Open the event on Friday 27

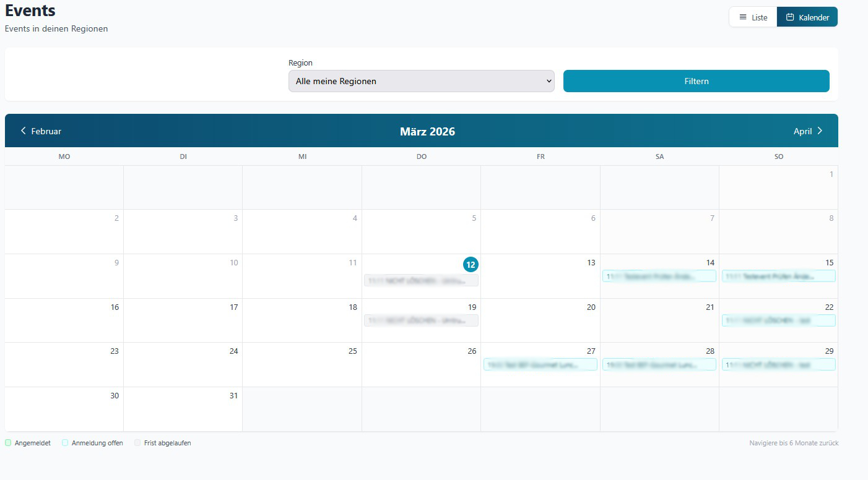point(540,365)
